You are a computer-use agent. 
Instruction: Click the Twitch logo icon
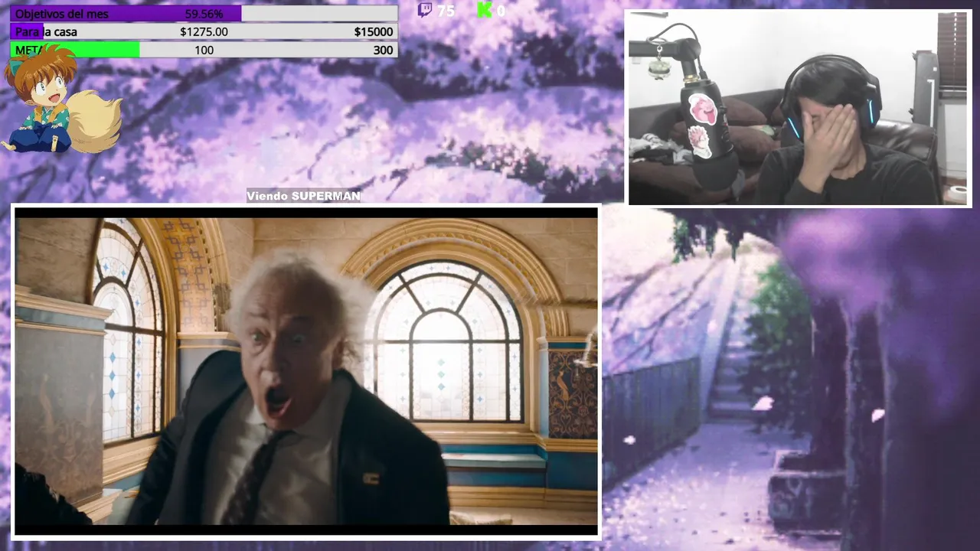pos(424,10)
